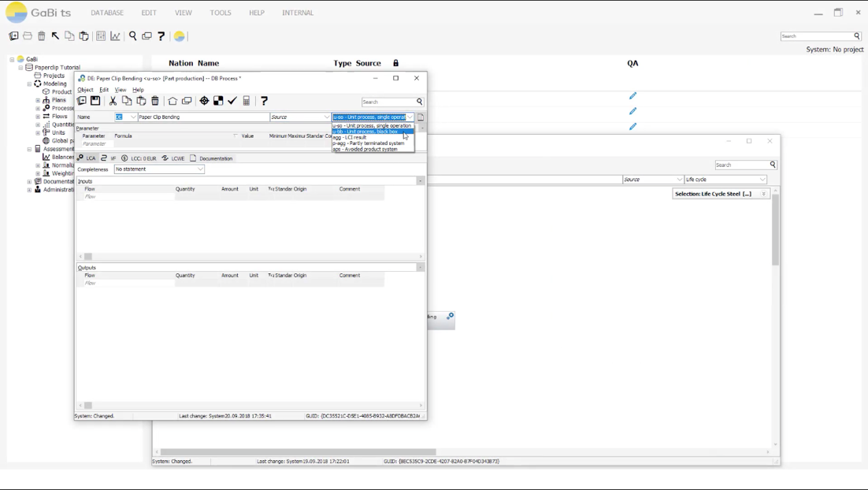Choose 'agg - LCI result' from the list
This screenshot has height=490, width=868.
[x=351, y=137]
